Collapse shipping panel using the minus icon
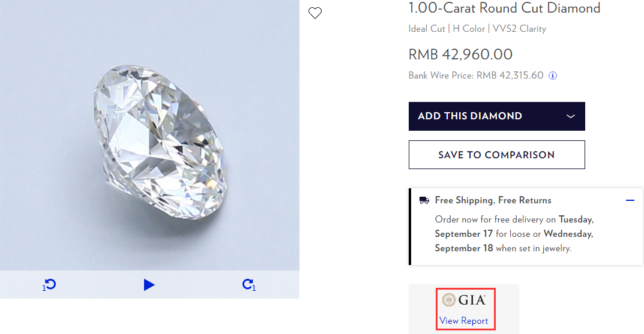Viewport: 644px width, 334px height. pyautogui.click(x=630, y=200)
